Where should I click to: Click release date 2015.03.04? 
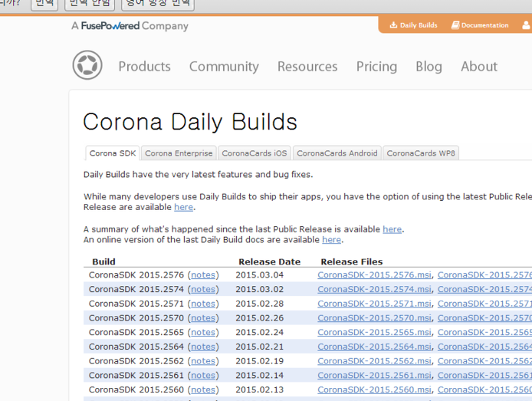260,275
